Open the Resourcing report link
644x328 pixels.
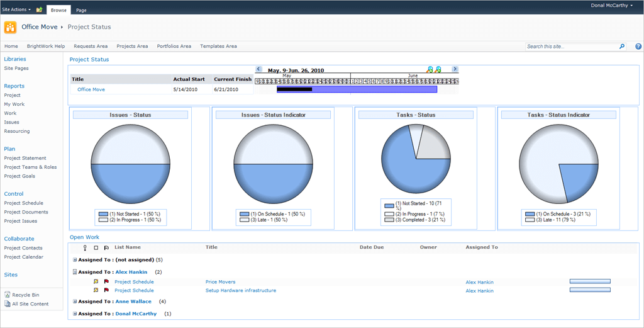pyautogui.click(x=17, y=132)
